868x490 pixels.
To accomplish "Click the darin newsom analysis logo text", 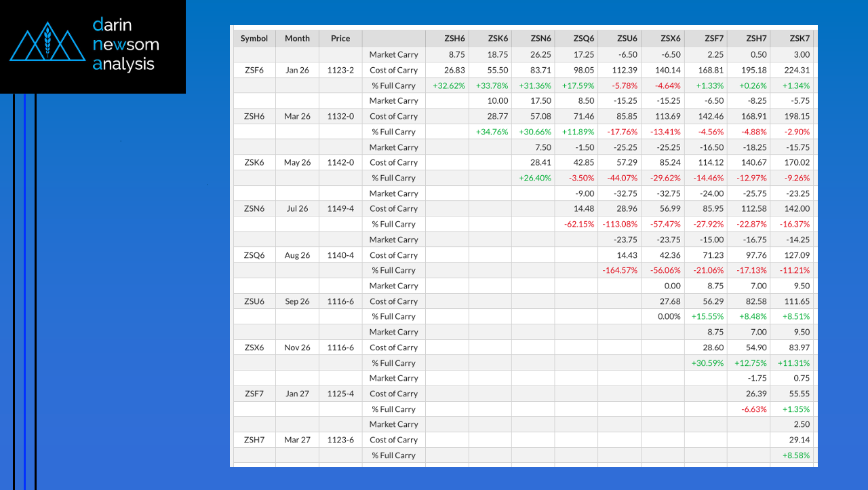I will 125,45.
